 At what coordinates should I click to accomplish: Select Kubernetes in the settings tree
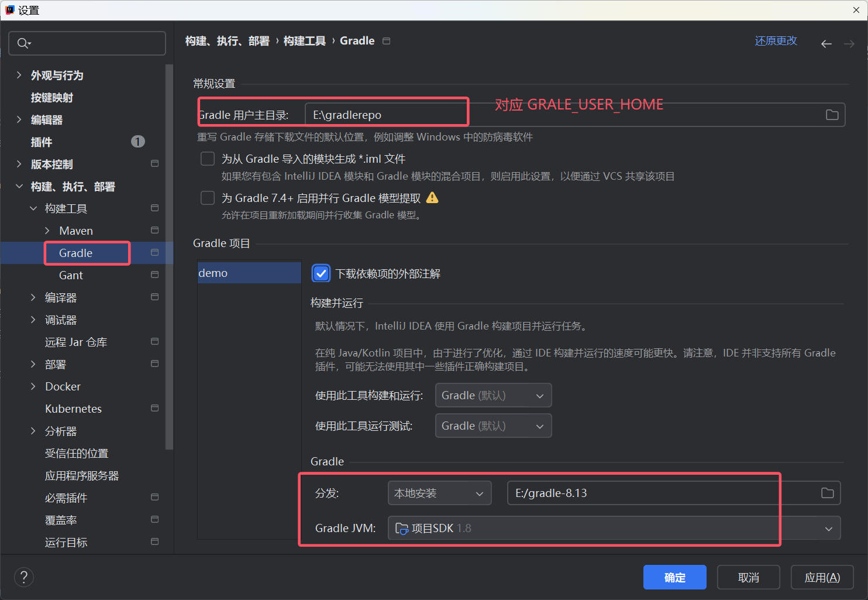point(73,409)
